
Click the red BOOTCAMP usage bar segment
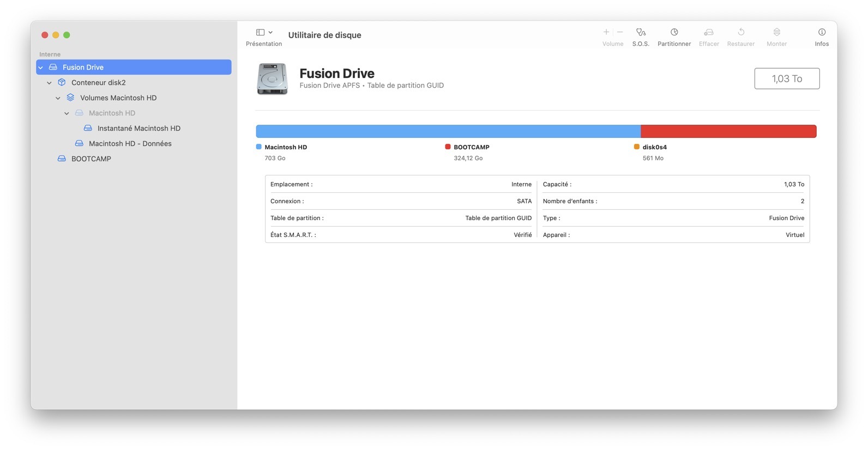pos(728,131)
